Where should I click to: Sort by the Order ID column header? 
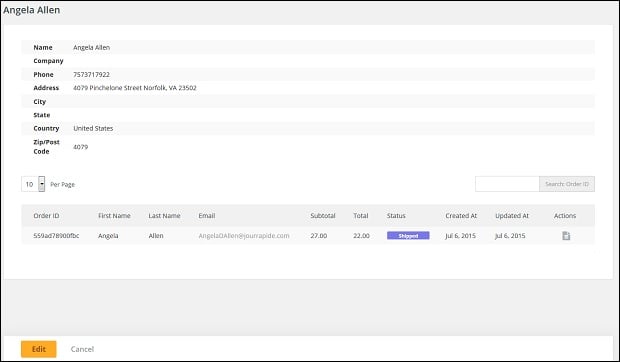46,216
